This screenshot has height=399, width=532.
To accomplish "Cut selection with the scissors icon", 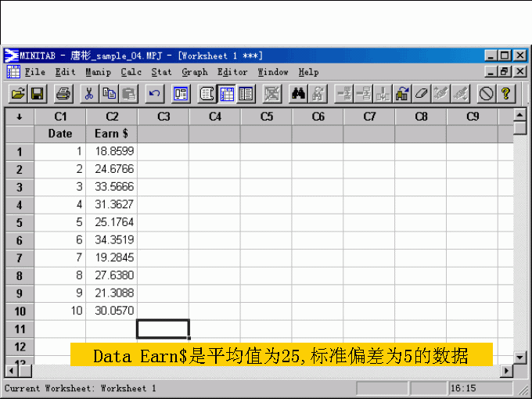I will (90, 94).
